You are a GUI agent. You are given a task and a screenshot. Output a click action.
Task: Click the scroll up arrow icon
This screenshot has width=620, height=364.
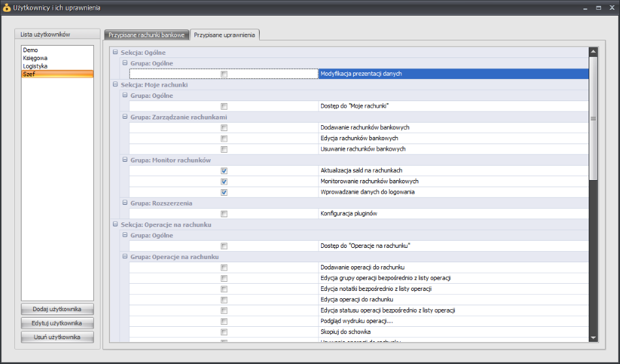click(x=593, y=52)
